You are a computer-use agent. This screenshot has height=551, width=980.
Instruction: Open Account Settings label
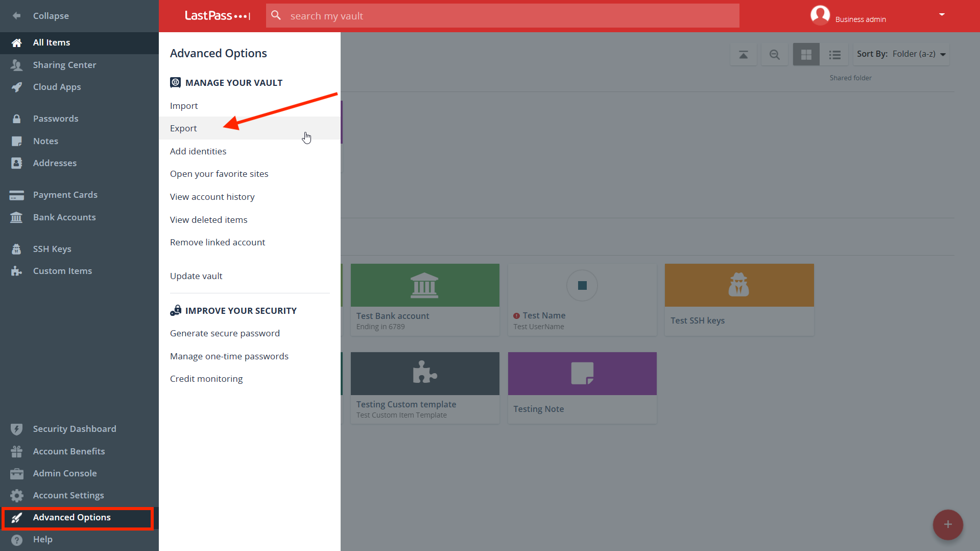(68, 495)
